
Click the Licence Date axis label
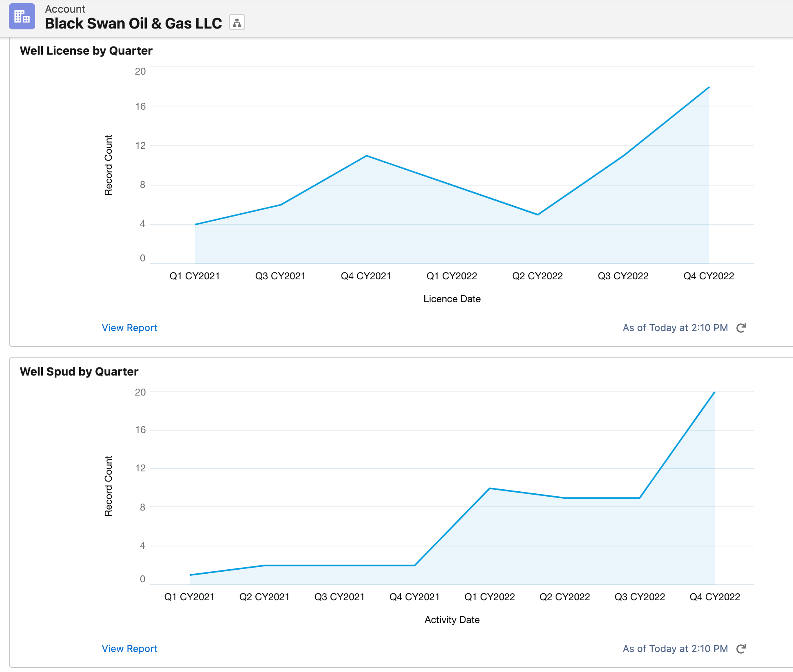coord(452,299)
